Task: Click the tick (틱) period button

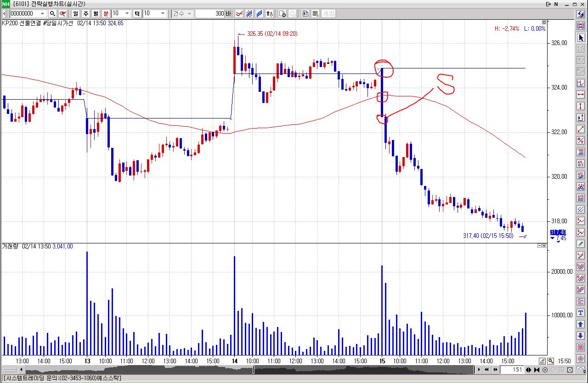Action: click(x=137, y=14)
